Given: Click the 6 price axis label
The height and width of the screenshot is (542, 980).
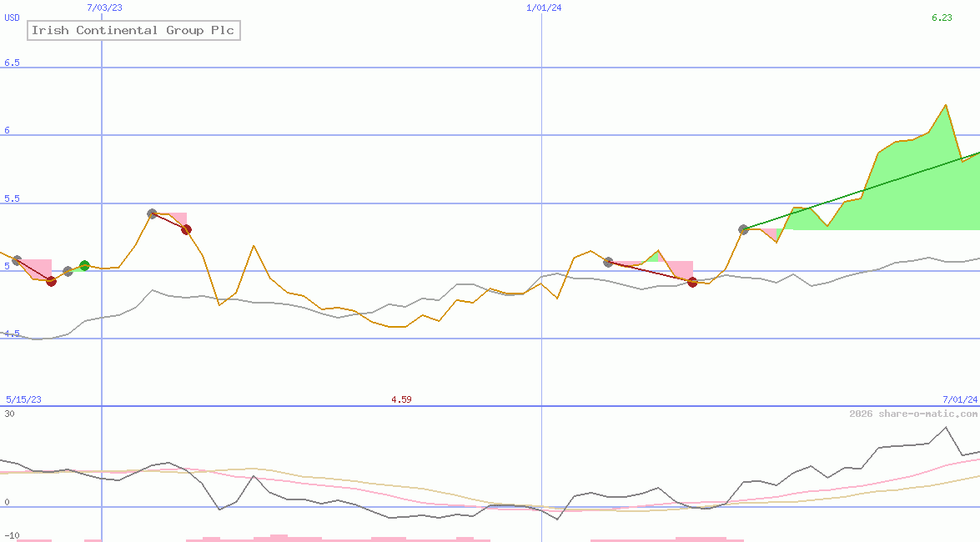Looking at the screenshot, I should tap(8, 130).
